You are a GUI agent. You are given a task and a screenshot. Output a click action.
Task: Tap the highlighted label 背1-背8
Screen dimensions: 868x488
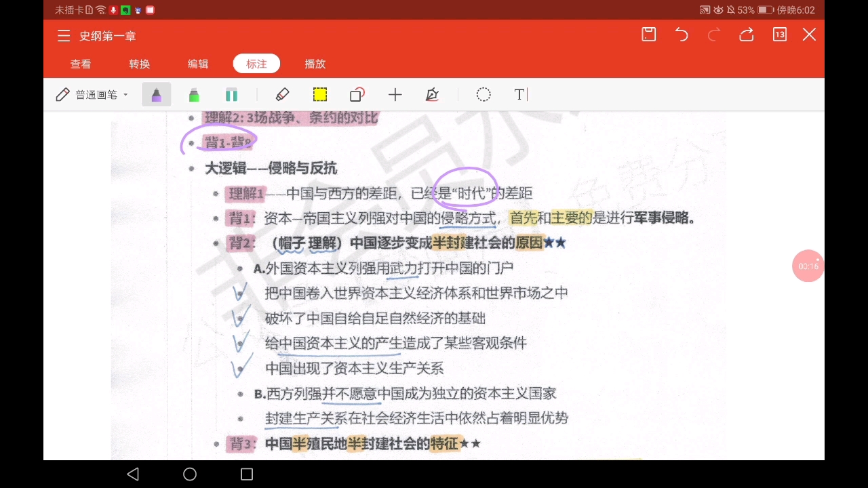coord(228,142)
